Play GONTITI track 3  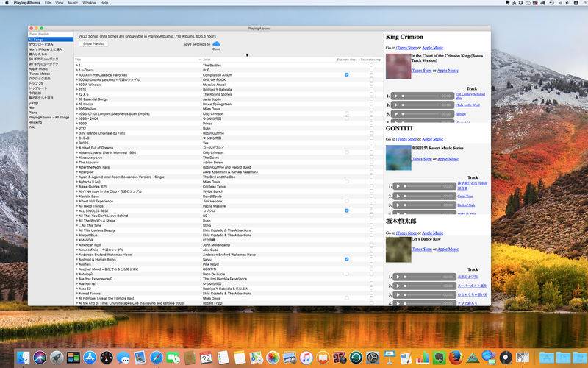pos(398,205)
